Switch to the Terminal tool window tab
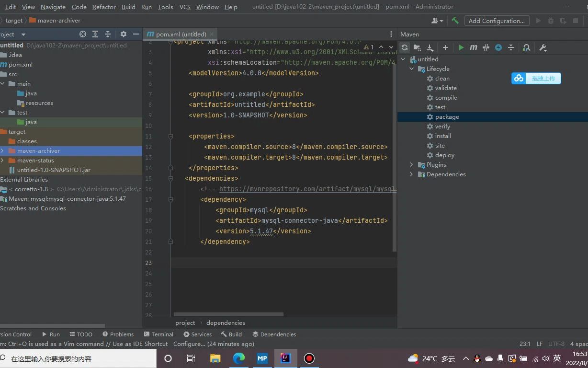The image size is (588, 368). 158,334
